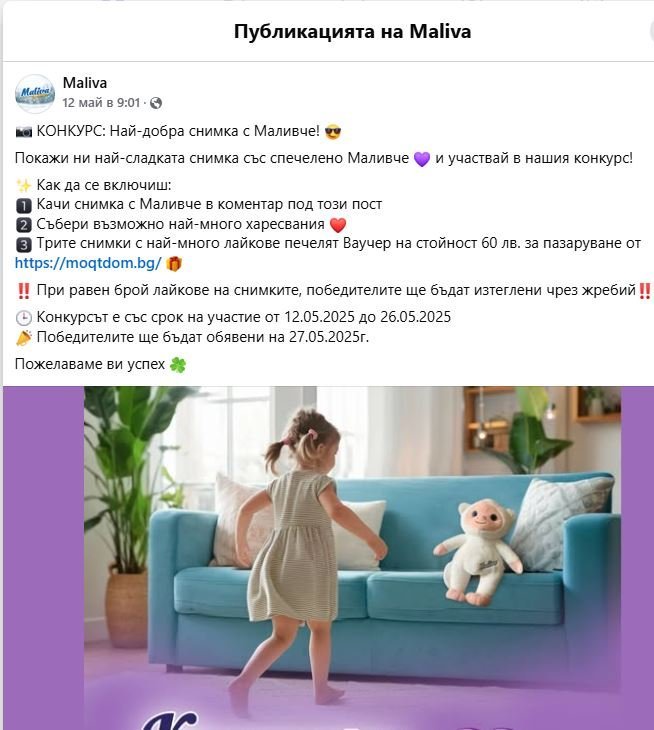Click the Публикацията на Maliva dialog title
The image size is (654, 730).
[352, 32]
